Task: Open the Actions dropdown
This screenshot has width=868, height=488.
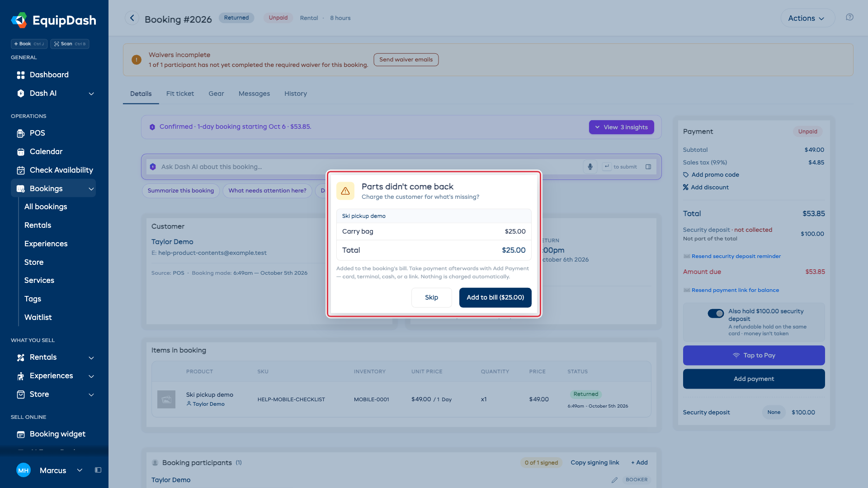Action: pyautogui.click(x=807, y=18)
